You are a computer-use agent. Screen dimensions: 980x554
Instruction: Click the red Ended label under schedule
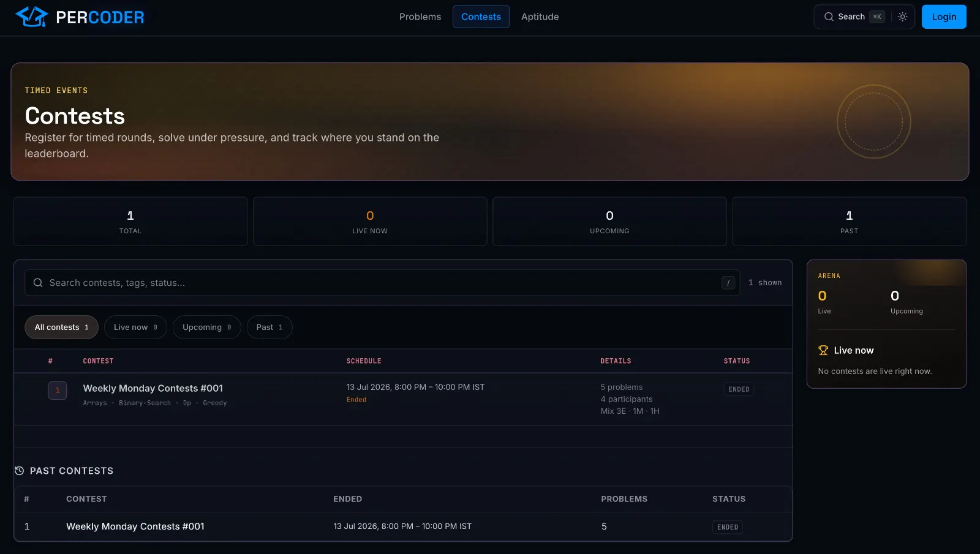356,400
